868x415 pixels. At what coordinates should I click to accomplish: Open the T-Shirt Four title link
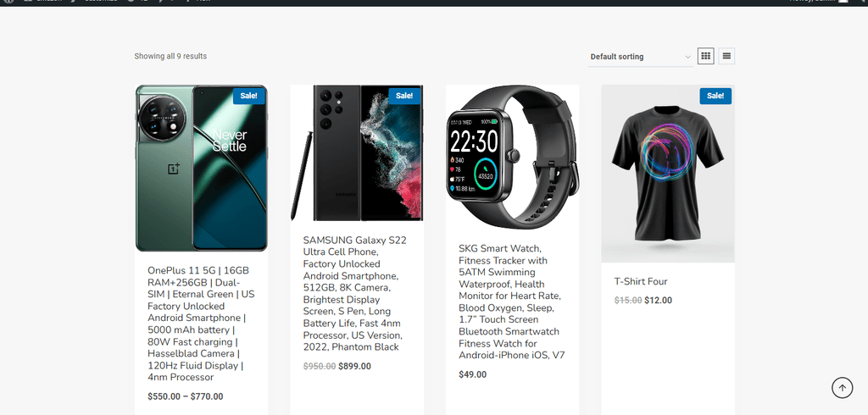point(641,282)
